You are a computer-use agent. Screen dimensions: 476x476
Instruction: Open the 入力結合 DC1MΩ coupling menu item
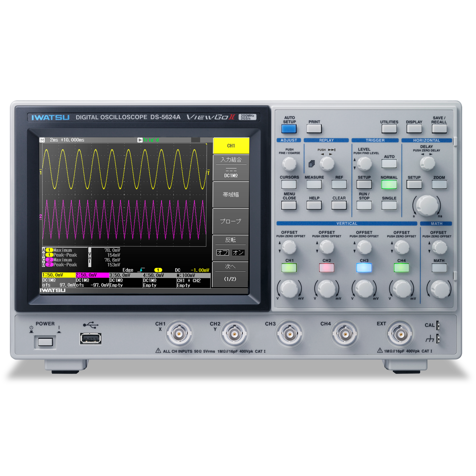pyautogui.click(x=231, y=168)
